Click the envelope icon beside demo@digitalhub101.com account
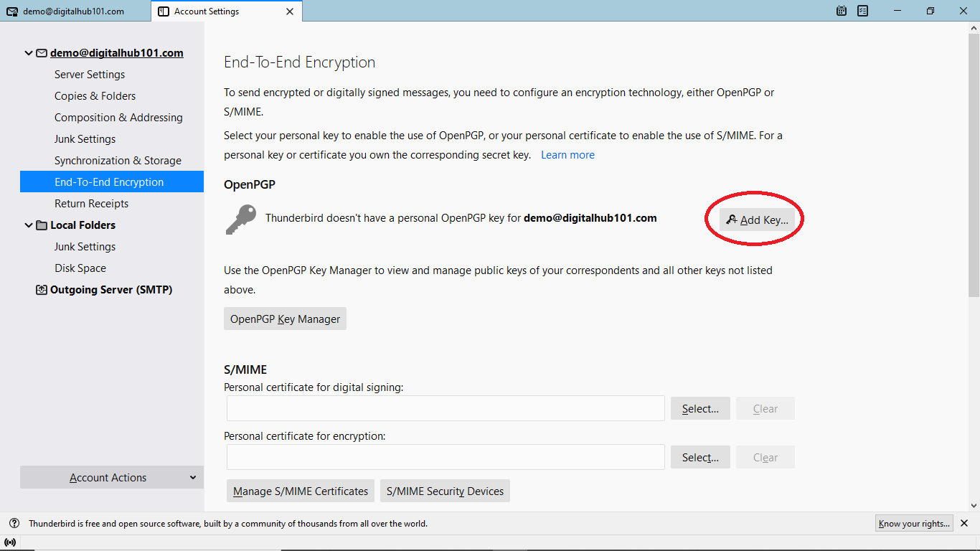 pos(42,53)
